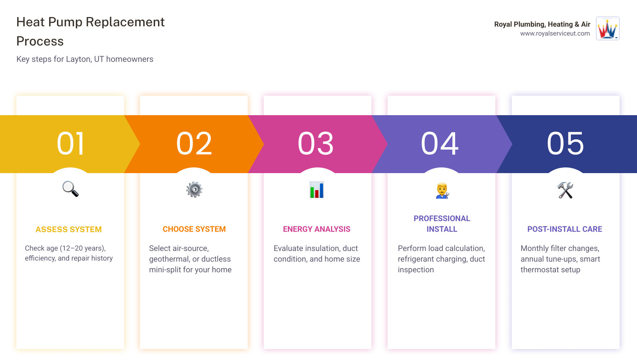Visit www.royalserviceut.com website link
This screenshot has width=637, height=364.
pyautogui.click(x=555, y=33)
